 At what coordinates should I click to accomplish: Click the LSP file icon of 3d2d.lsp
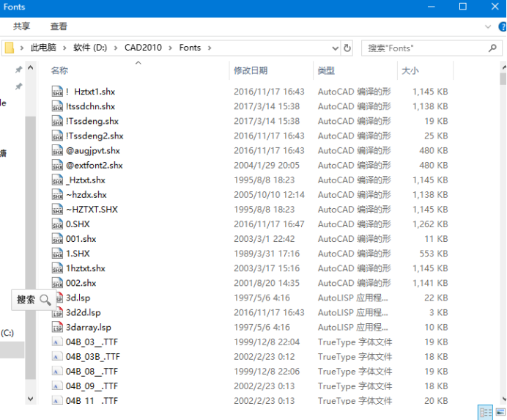(57, 312)
